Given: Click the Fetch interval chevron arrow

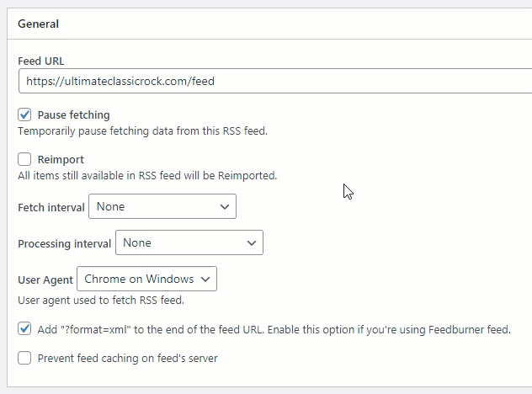Looking at the screenshot, I should (224, 206).
